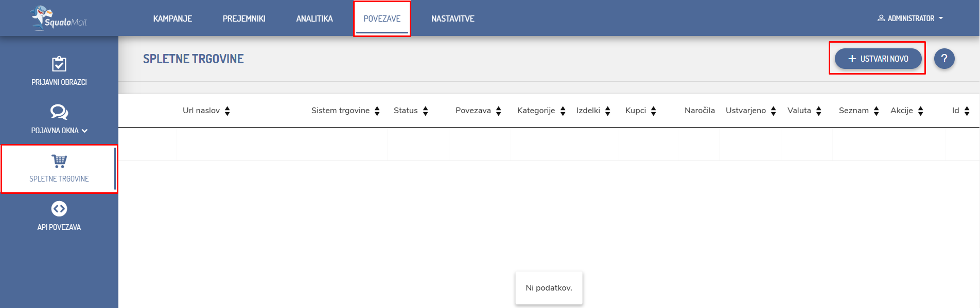Open Prijavni obrazci clipboard icon
Screen dimensions: 980x308
pos(59,64)
